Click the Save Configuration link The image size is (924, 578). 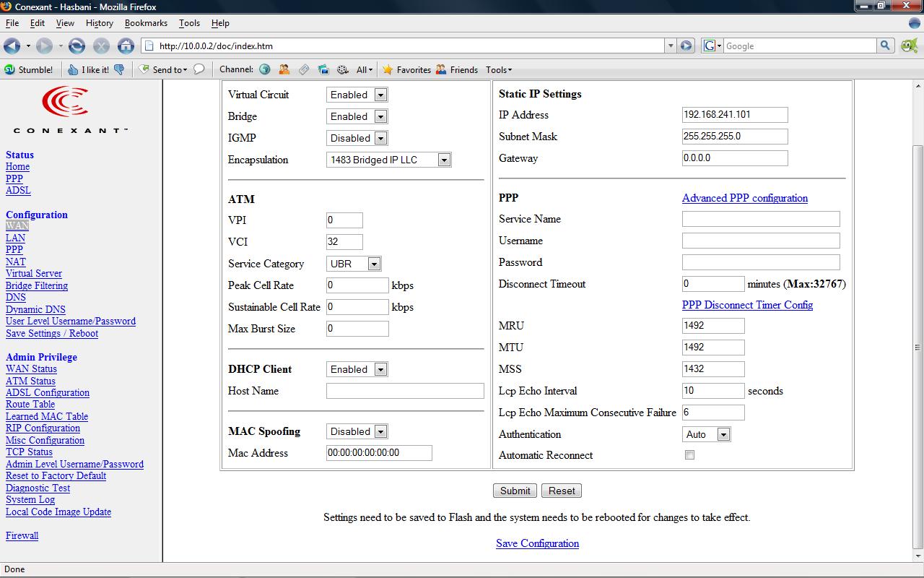537,543
